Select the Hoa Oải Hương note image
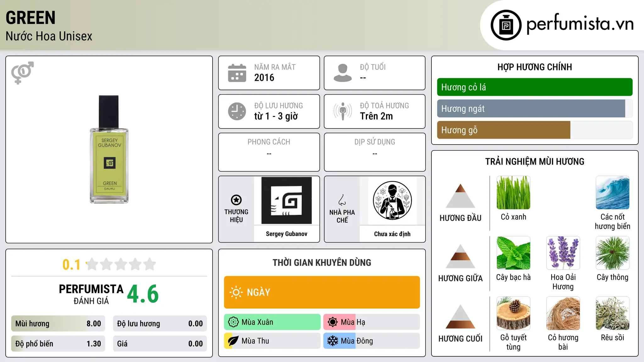644x362 pixels. click(563, 253)
